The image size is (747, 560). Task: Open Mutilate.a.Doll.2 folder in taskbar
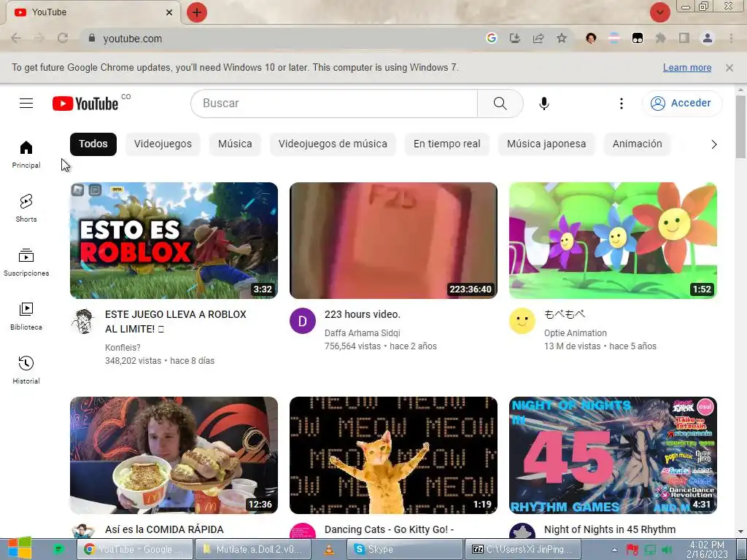click(253, 549)
